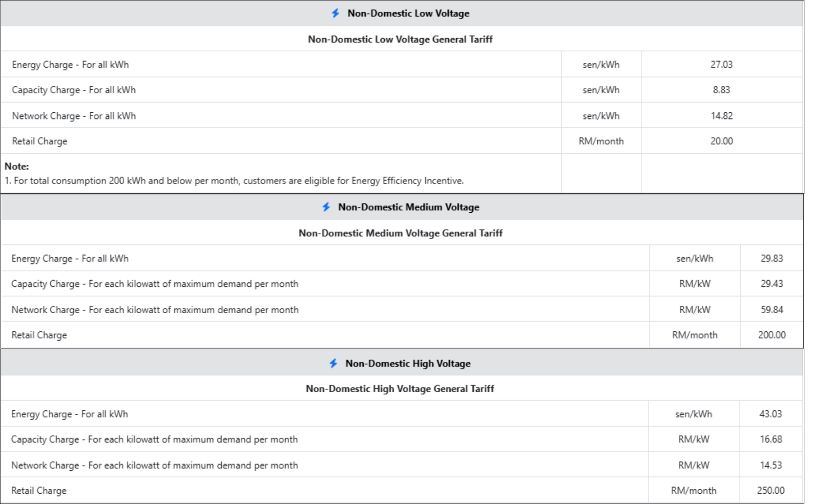Click RM/kW unit beside 59.84
Screen dimensions: 840x504
pos(695,309)
